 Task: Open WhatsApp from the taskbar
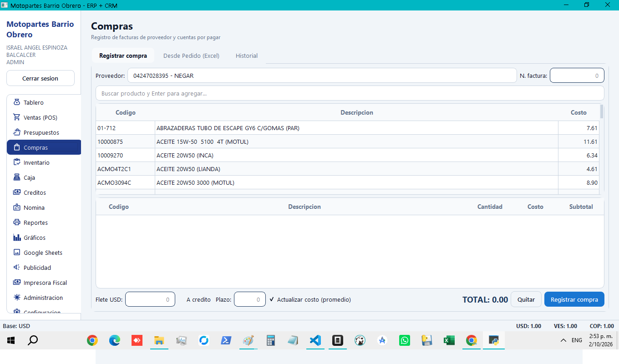pyautogui.click(x=404, y=340)
